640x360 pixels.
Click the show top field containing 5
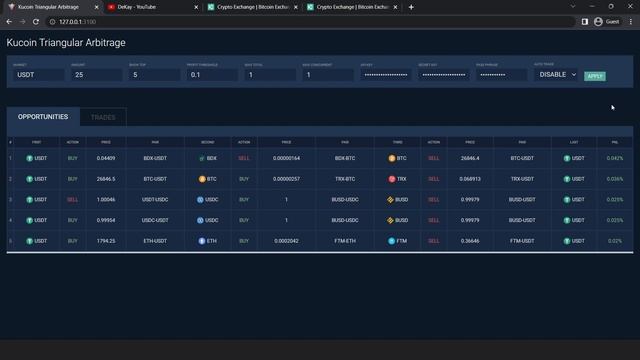point(154,75)
